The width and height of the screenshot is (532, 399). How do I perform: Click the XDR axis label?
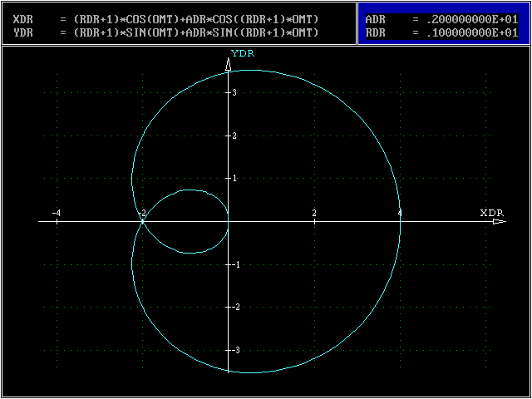click(x=491, y=213)
